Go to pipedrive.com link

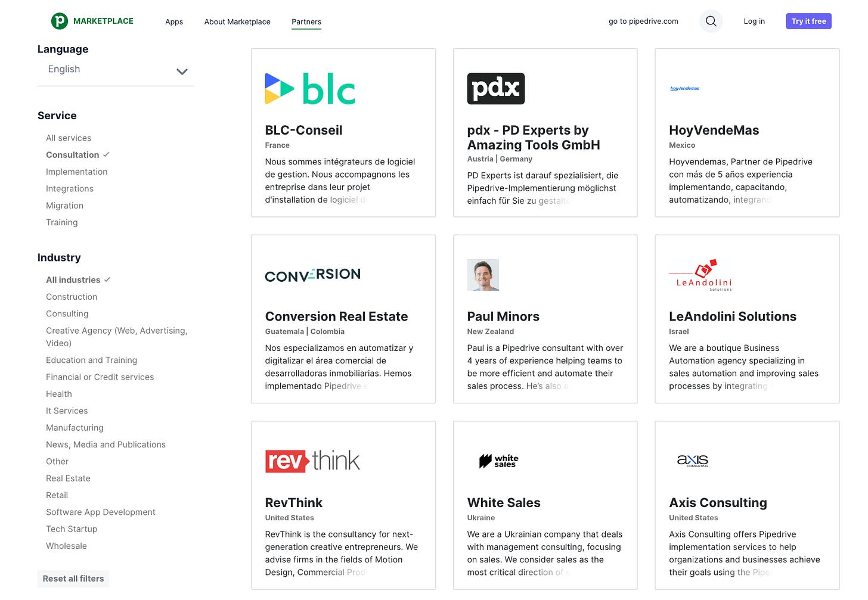click(643, 21)
